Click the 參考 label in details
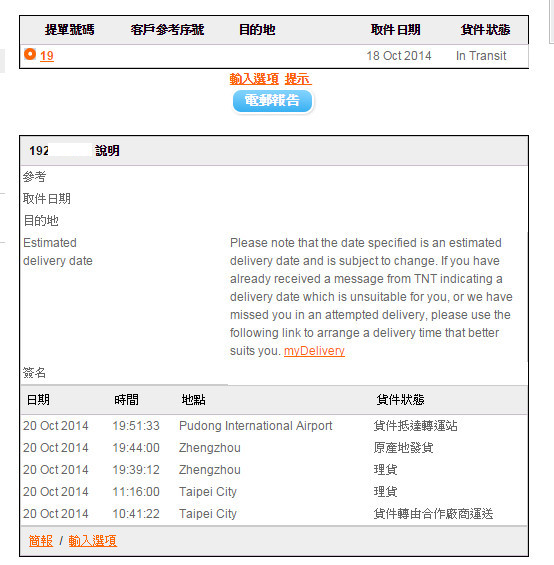The image size is (554, 565). tap(34, 177)
